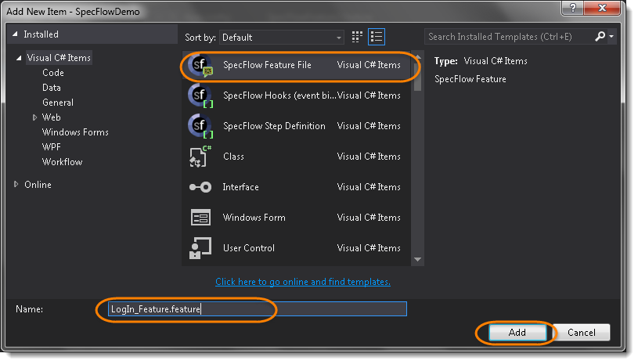Select the Windows Form template icon
Screen dimensions: 638x364
[x=200, y=218]
